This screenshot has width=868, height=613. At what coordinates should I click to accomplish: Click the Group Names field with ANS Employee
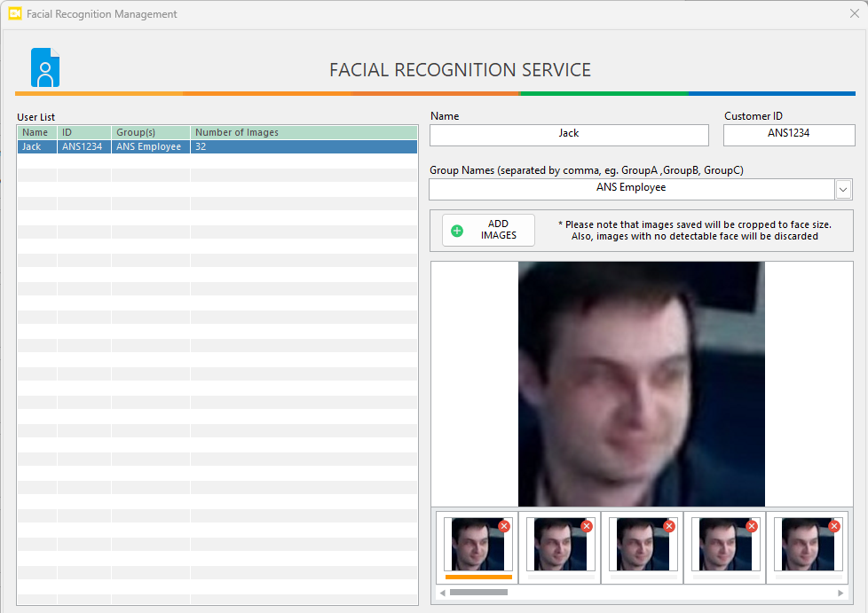tap(630, 189)
